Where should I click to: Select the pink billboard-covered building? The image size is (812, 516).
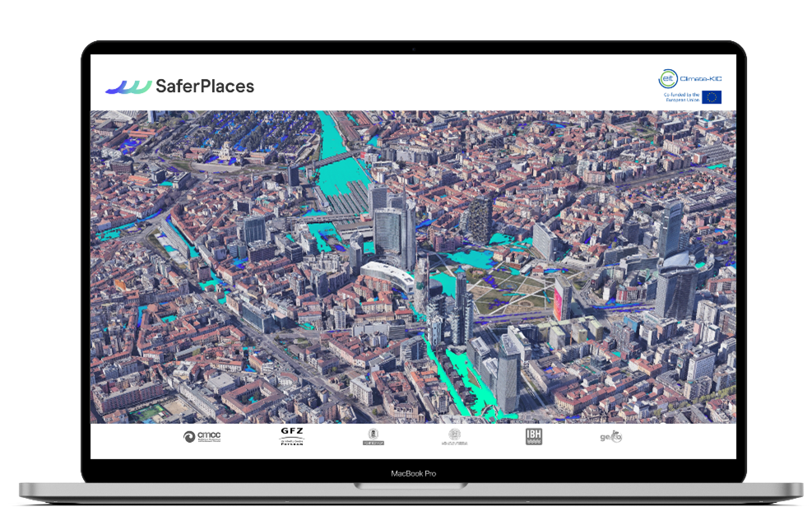coord(563,298)
